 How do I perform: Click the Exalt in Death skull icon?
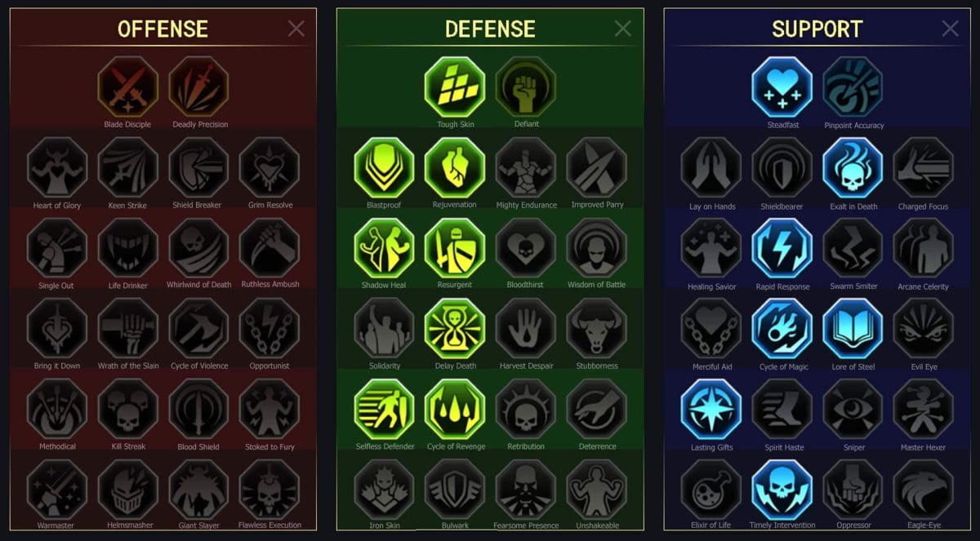coord(853,167)
